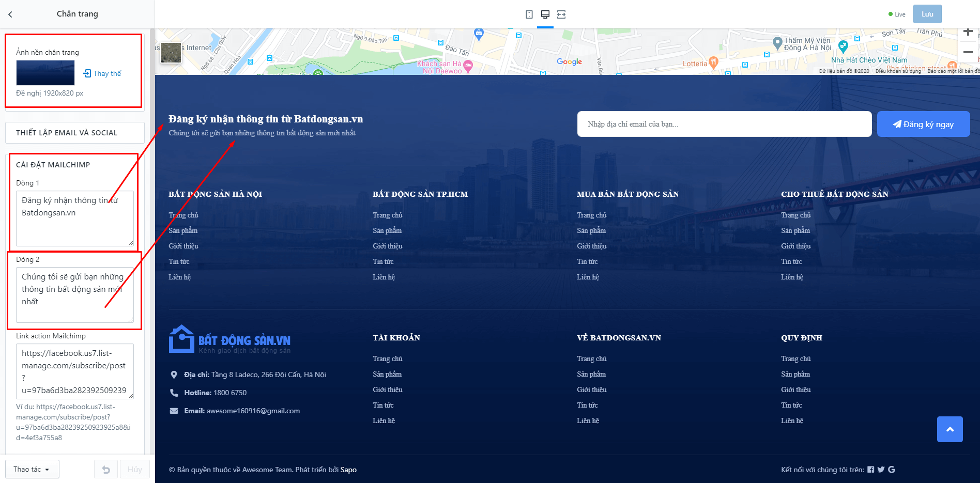The height and width of the screenshot is (483, 980).
Task: Focus the Link action Mailchimp field
Action: pyautogui.click(x=75, y=371)
